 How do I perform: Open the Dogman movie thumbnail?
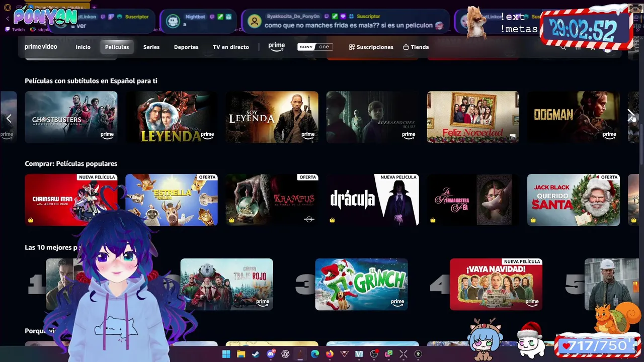click(574, 117)
